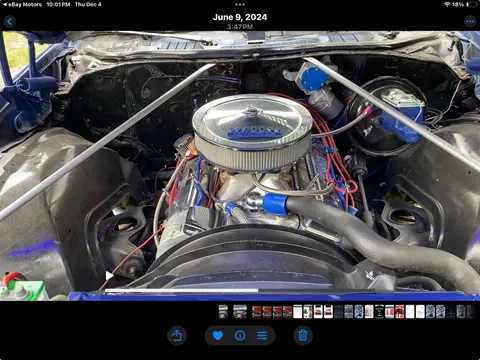Viewport: 480px width, 360px height.
Task: Tap the Wi-Fi status icon
Action: click(x=447, y=4)
